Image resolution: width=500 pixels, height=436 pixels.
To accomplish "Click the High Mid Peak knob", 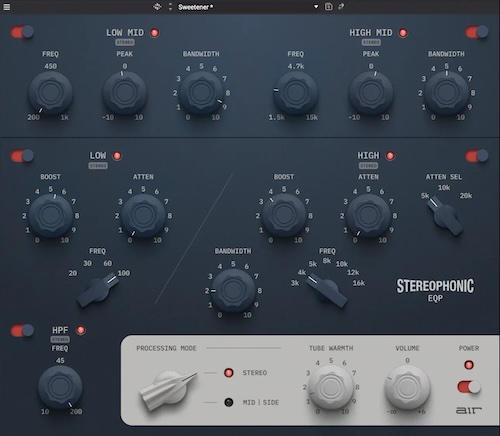I will (371, 93).
